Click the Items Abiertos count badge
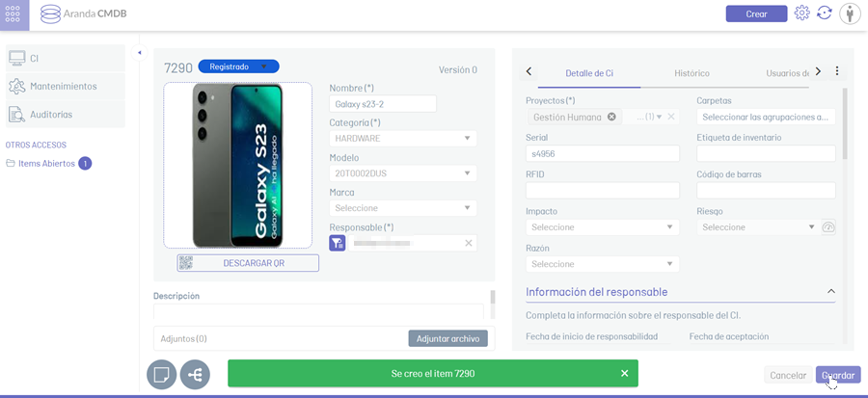 click(x=85, y=163)
